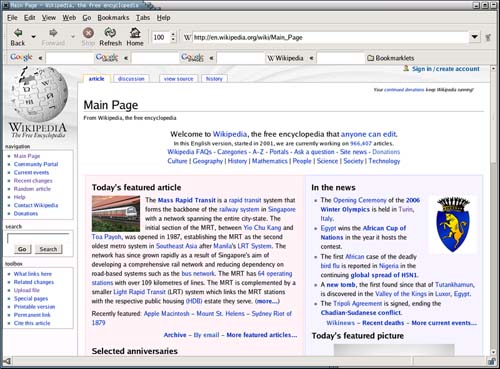The image size is (500, 369).
Task: Click the padlock security icon in status bar
Action: pyautogui.click(x=491, y=361)
